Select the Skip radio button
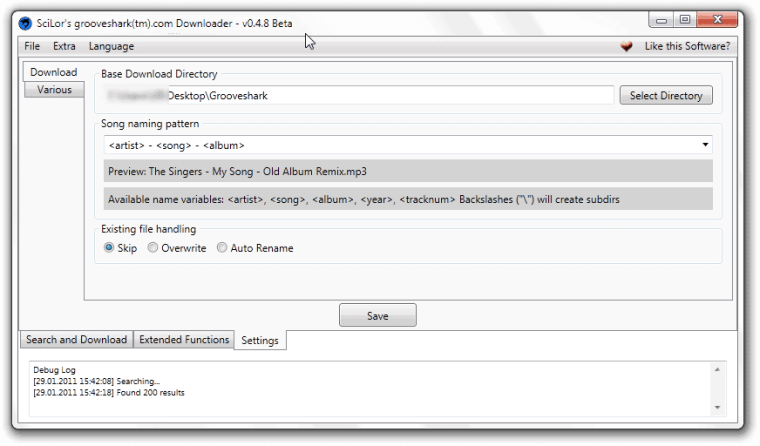 pyautogui.click(x=110, y=248)
